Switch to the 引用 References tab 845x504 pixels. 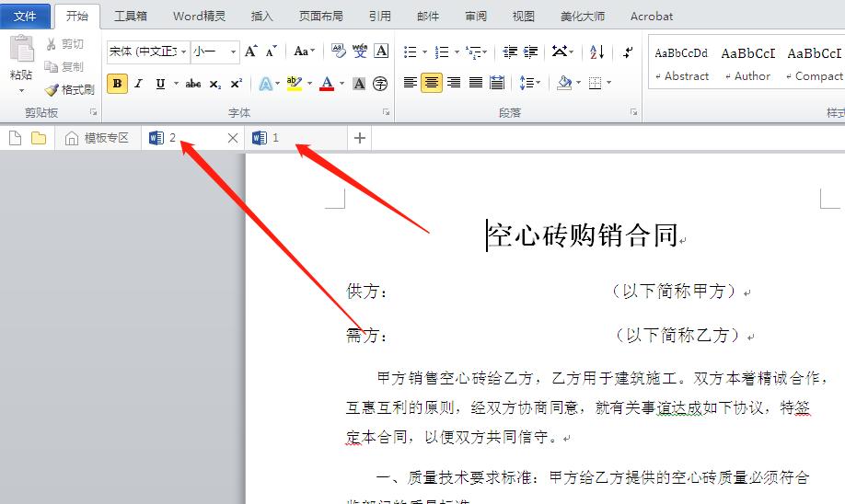coord(379,17)
